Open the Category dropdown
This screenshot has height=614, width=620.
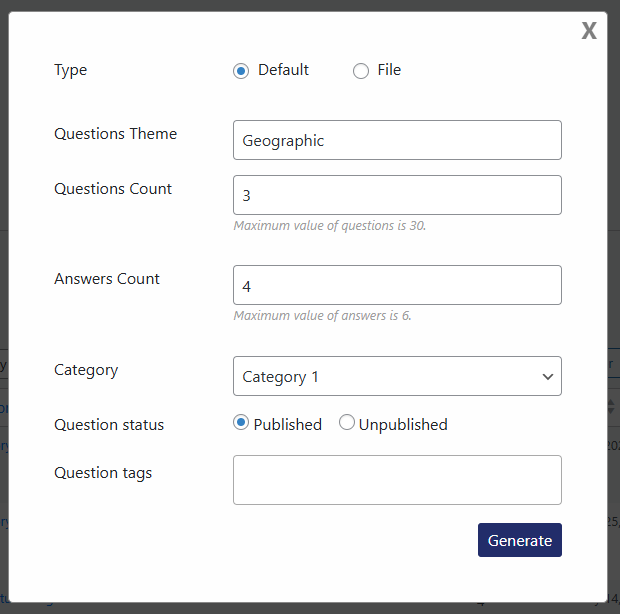click(397, 376)
